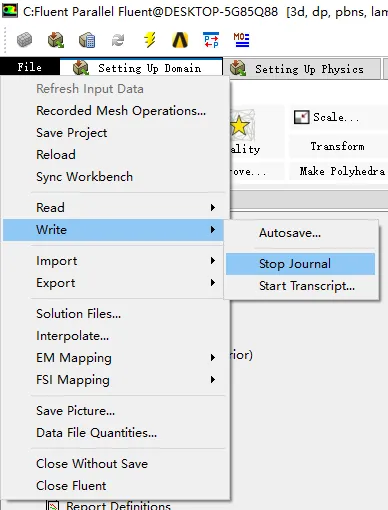
Task: Click the yellow lightning bolt toolbar icon
Action: click(x=150, y=40)
